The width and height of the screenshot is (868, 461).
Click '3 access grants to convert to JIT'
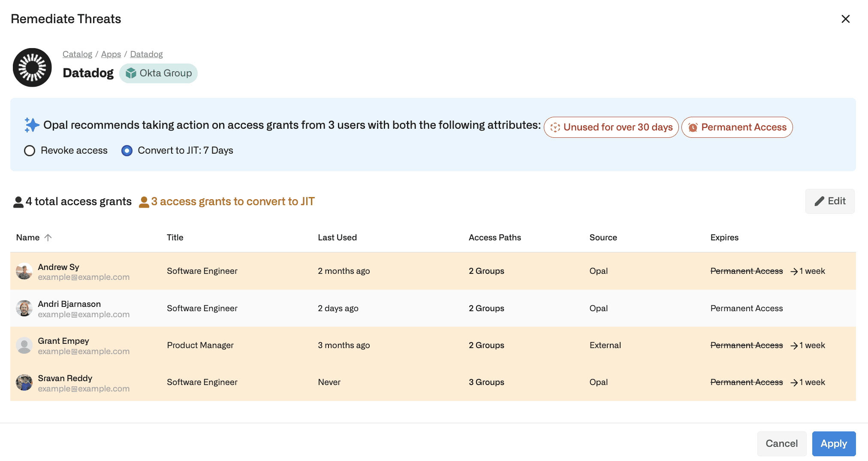coord(233,202)
